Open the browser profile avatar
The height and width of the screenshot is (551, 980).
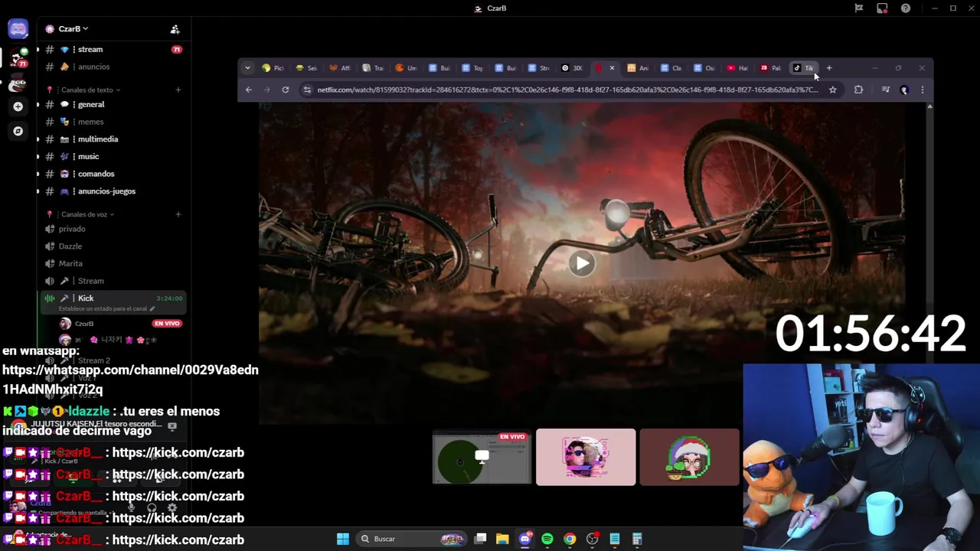pyautogui.click(x=903, y=90)
